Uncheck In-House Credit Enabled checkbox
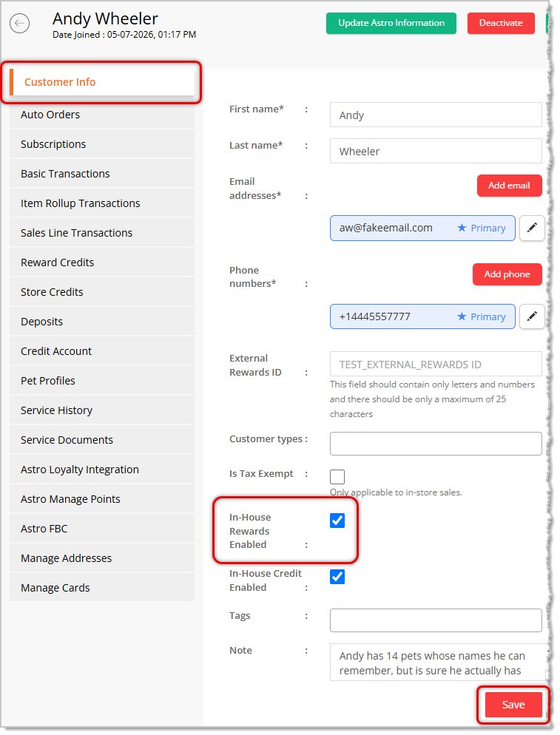 337,577
